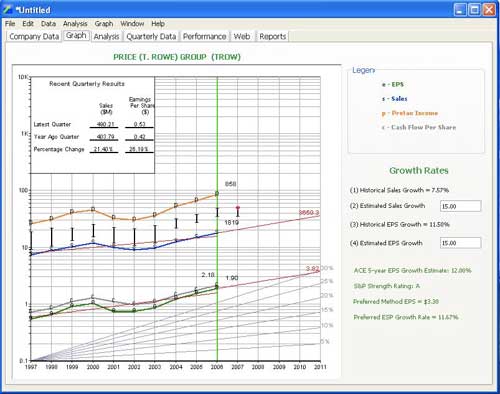Select the Graph tab

pyautogui.click(x=76, y=35)
